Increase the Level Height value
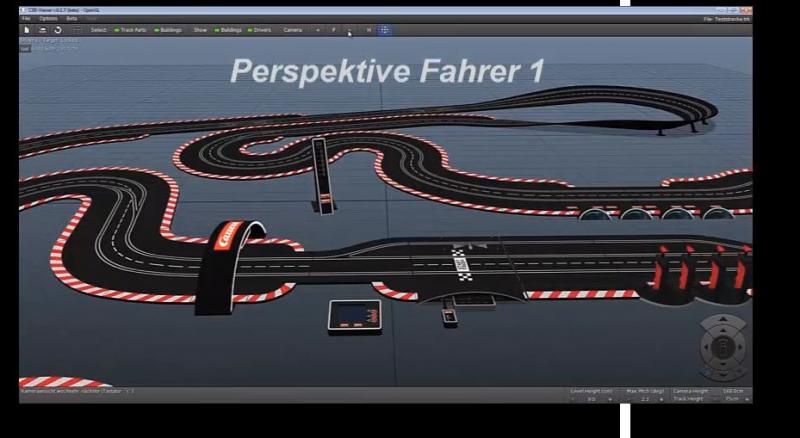Viewport: 800px width, 438px height. point(610,398)
